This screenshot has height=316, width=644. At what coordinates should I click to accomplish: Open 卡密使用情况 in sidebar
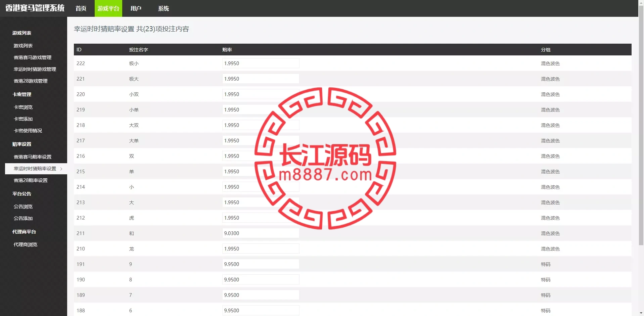point(28,131)
